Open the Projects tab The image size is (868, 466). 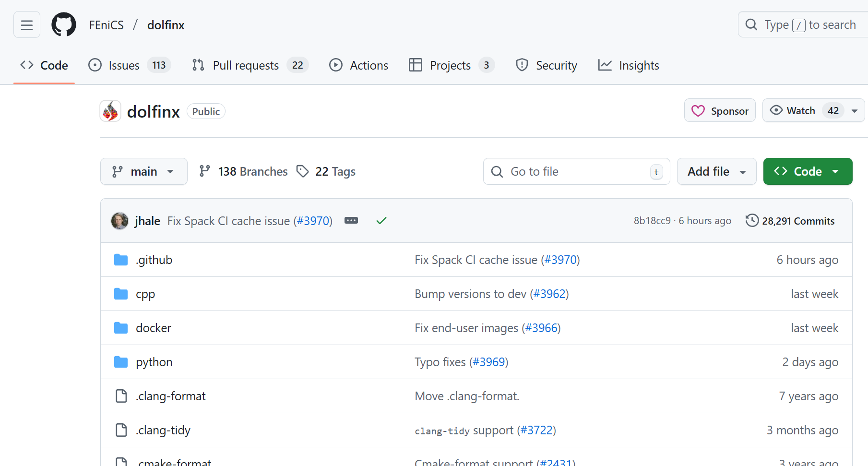click(x=452, y=65)
